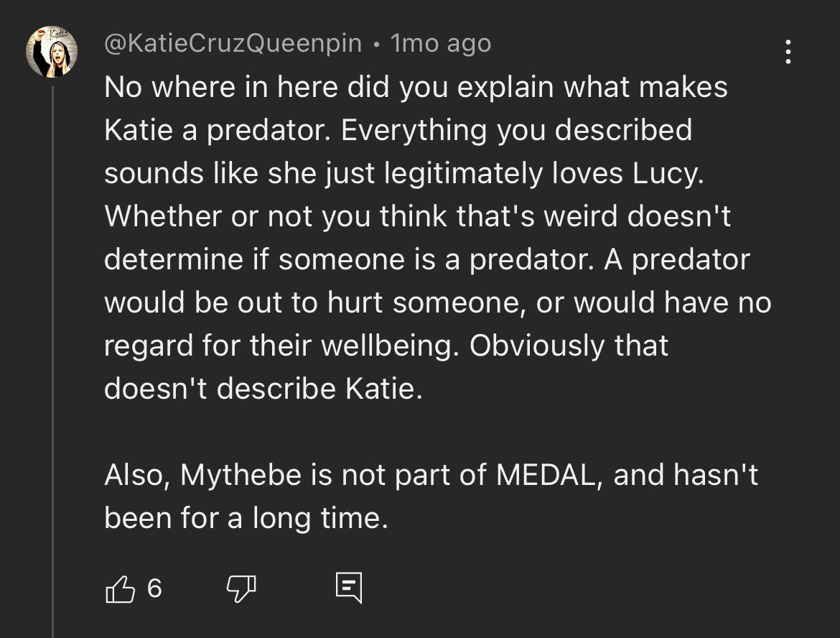The height and width of the screenshot is (638, 840).
Task: Visit the @KatieCruzQueenpin channel link
Action: coord(233,44)
